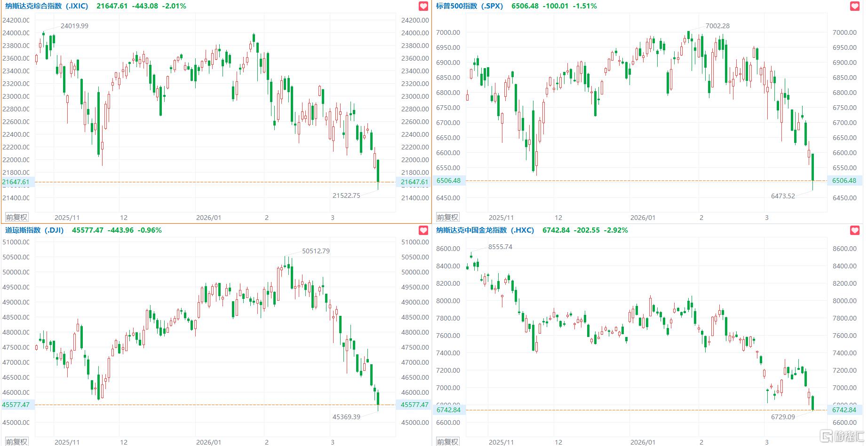Viewport: 868px width, 446px height.
Task: Toggle the heart on the Nasdaq Golden Dragon chart
Action: [855, 230]
